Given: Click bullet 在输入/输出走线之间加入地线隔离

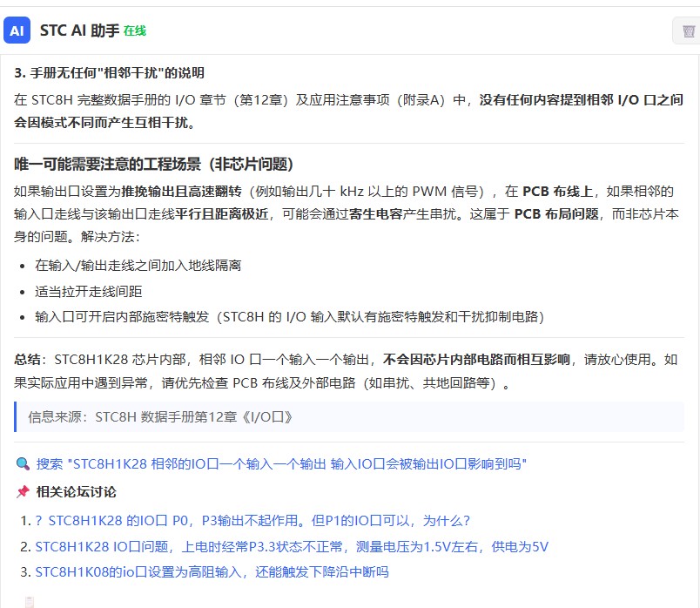Looking at the screenshot, I should point(138,266).
